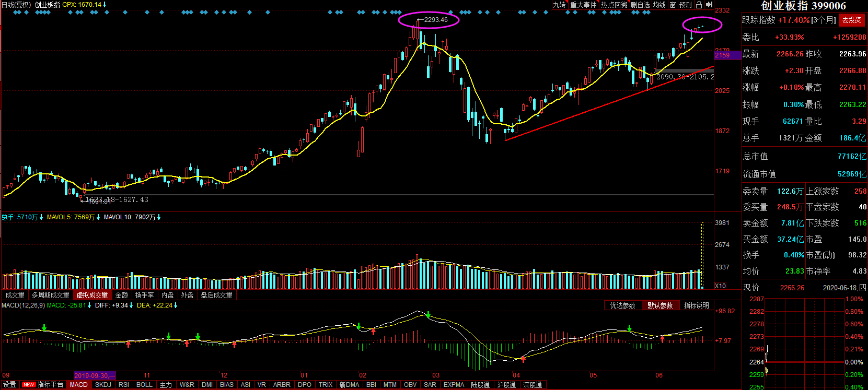
Task: Click the 总市值 77162亿 row
Action: pos(805,156)
